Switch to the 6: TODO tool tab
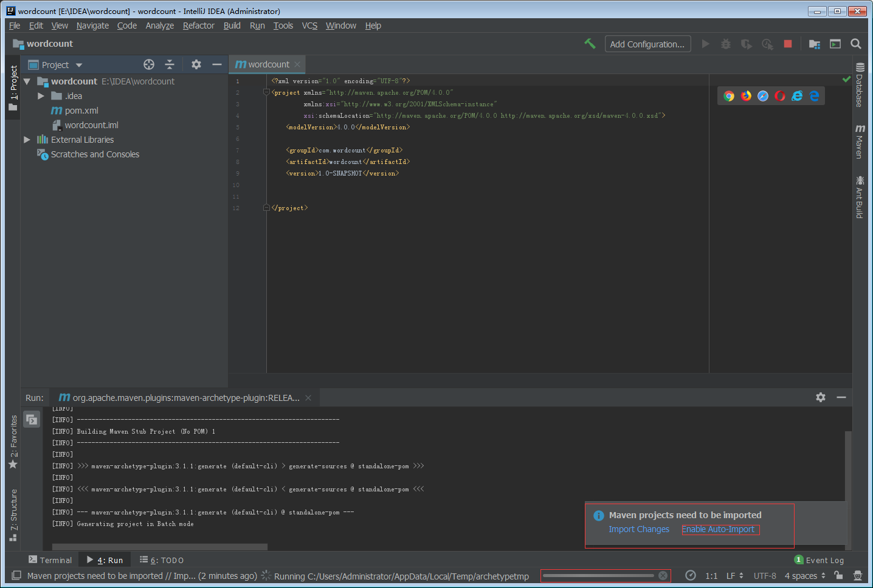The width and height of the screenshot is (873, 588). [162, 560]
